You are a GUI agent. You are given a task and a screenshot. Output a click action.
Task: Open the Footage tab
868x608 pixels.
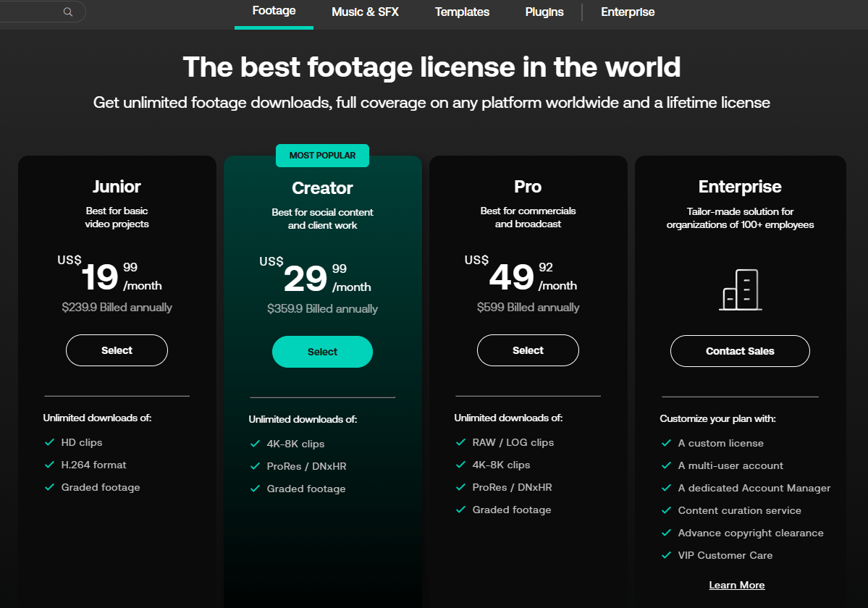coord(274,11)
